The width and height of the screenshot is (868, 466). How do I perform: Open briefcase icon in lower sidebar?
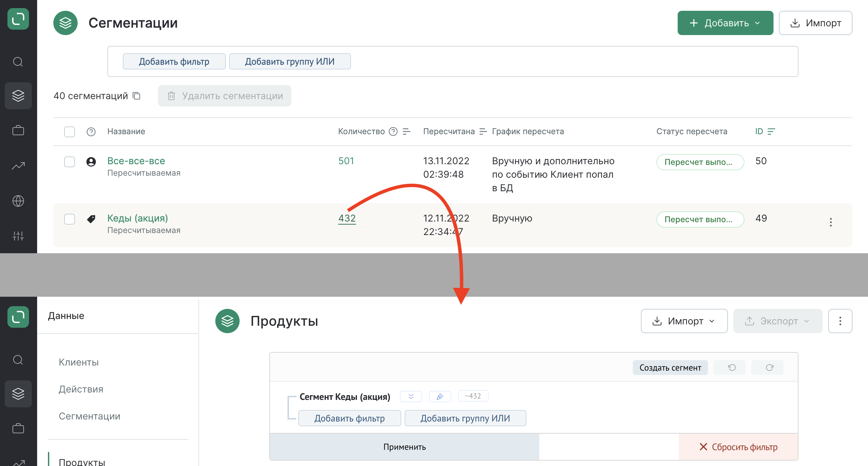(18, 429)
